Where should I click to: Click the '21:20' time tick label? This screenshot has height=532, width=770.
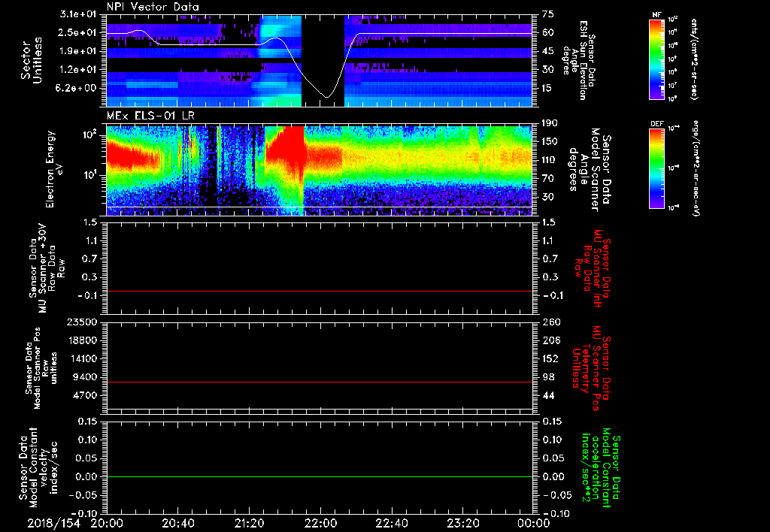click(250, 523)
